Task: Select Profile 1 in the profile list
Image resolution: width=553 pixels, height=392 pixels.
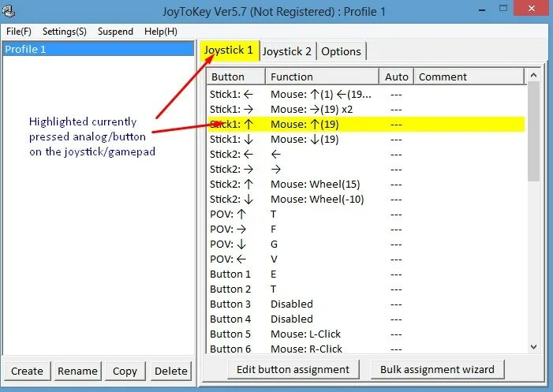Action: point(98,49)
